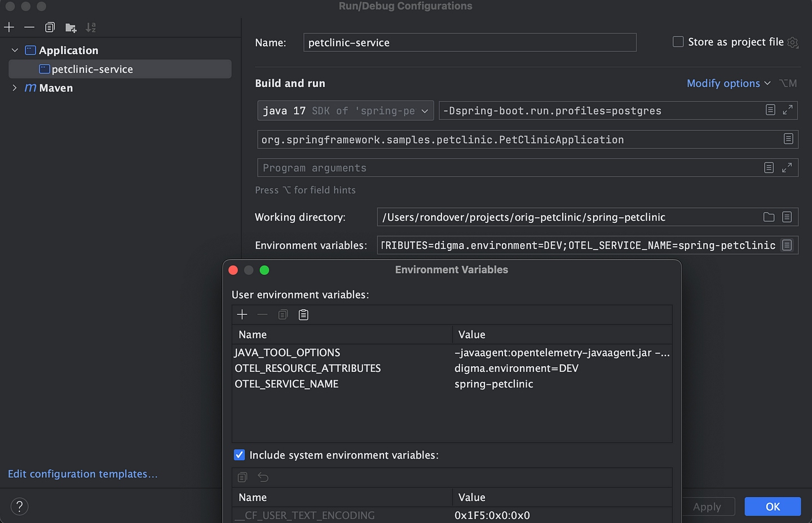Remove the selected run configuration
This screenshot has height=523, width=812.
[29, 27]
